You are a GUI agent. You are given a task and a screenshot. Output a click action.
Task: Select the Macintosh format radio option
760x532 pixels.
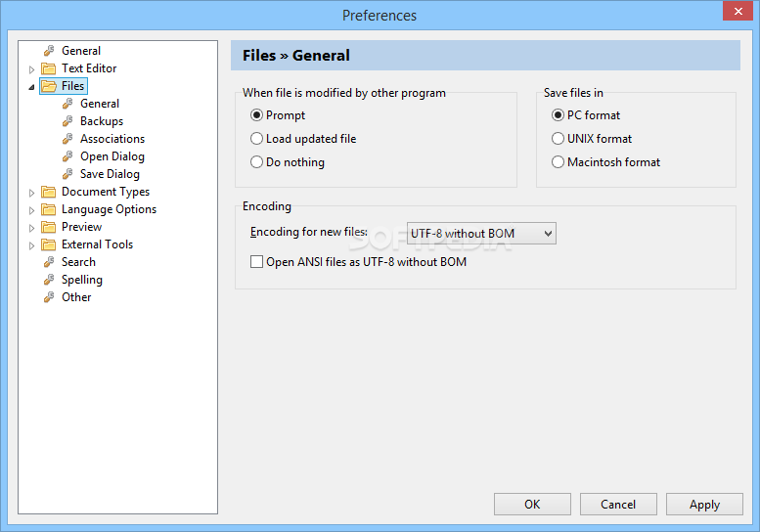tap(559, 162)
